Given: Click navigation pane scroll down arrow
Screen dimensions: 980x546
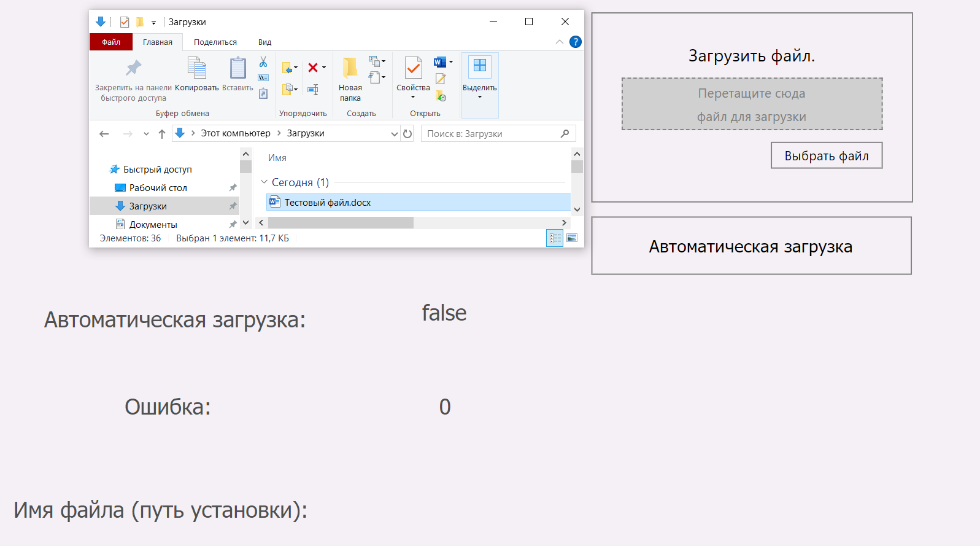Looking at the screenshot, I should pos(246,223).
